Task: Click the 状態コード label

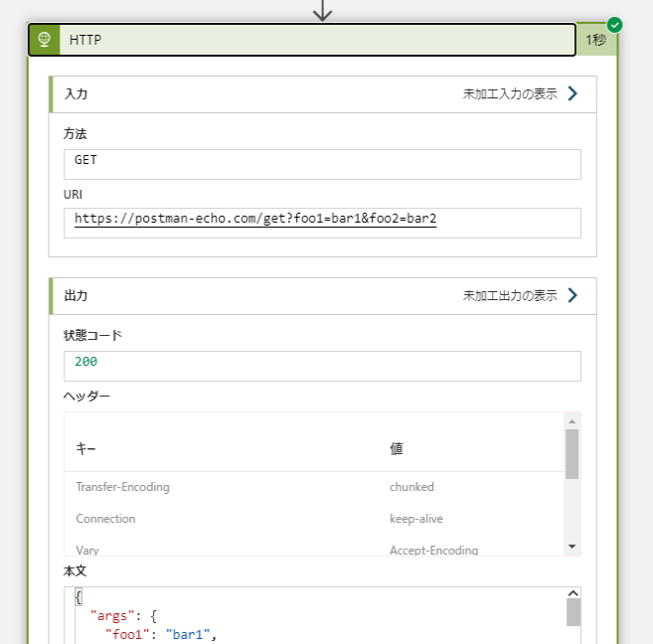Action: (x=92, y=336)
